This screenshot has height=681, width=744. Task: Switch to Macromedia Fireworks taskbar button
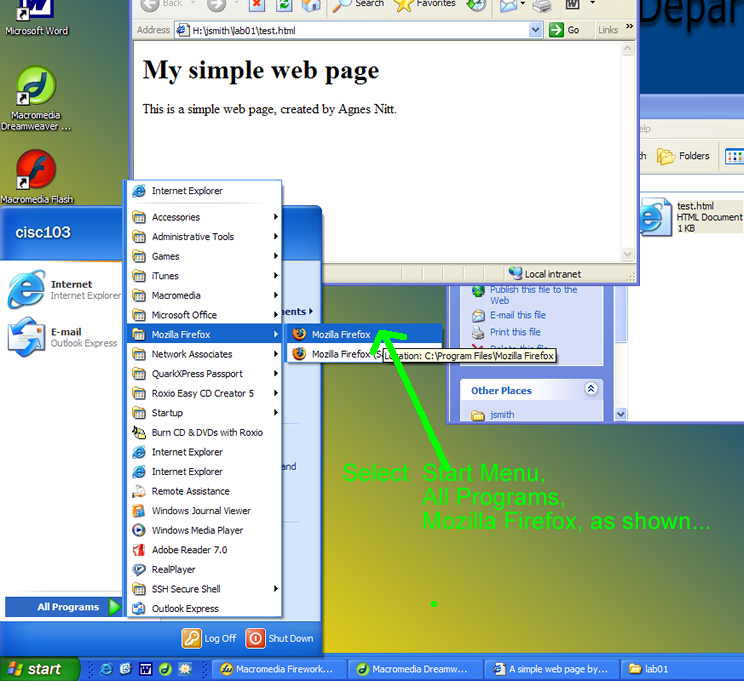pos(279,669)
